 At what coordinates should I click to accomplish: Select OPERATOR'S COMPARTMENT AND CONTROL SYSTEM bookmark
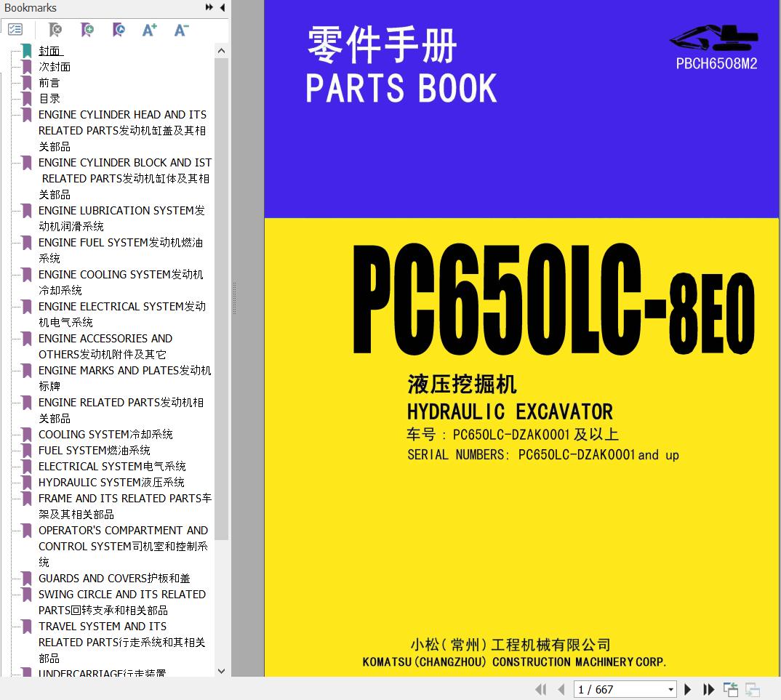click(x=124, y=546)
